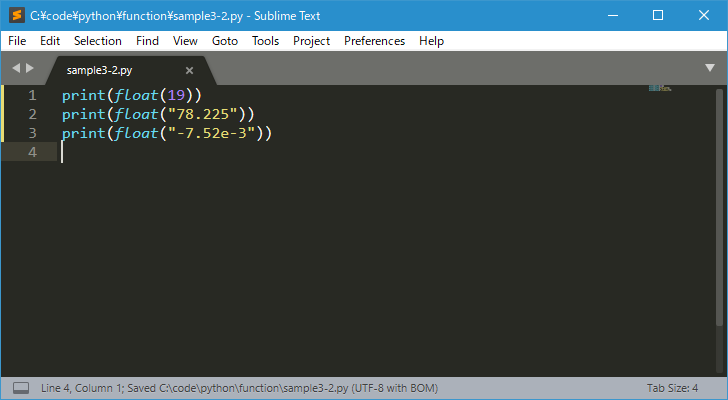Click the Sublime Text logo in title bar
This screenshot has width=728, height=400.
pyautogui.click(x=17, y=15)
